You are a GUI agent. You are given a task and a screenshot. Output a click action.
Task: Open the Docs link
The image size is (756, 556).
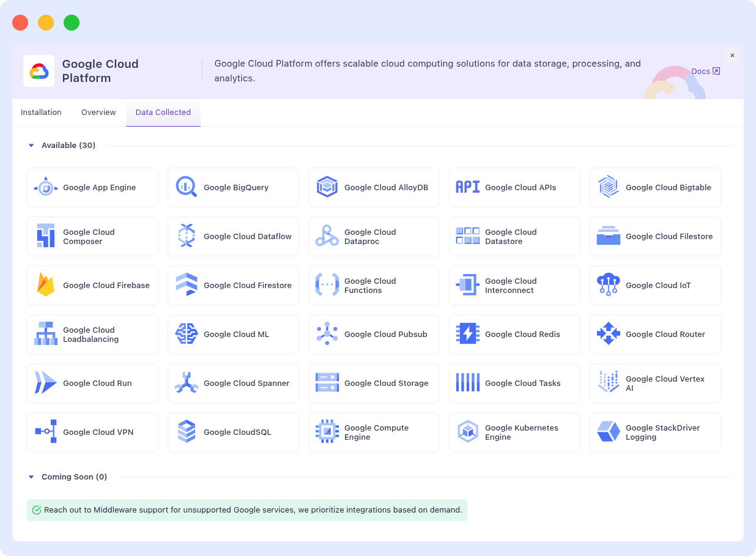705,71
